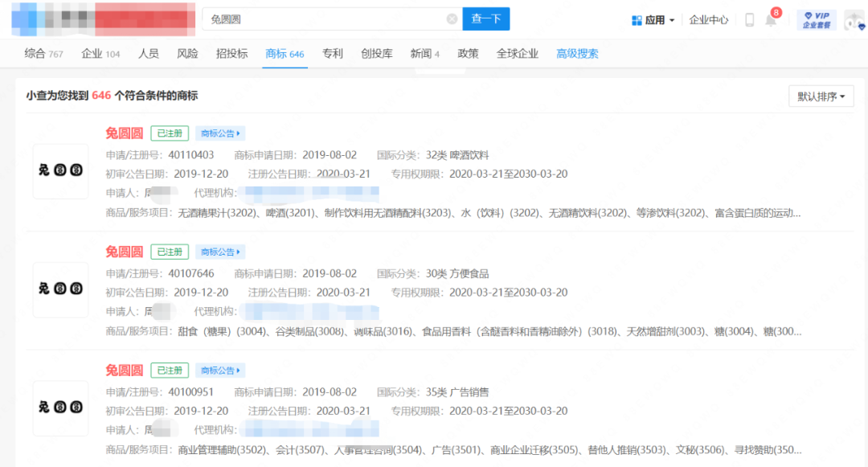The height and width of the screenshot is (467, 868).
Task: Open the 默认排序 sort dropdown
Action: [x=821, y=96]
